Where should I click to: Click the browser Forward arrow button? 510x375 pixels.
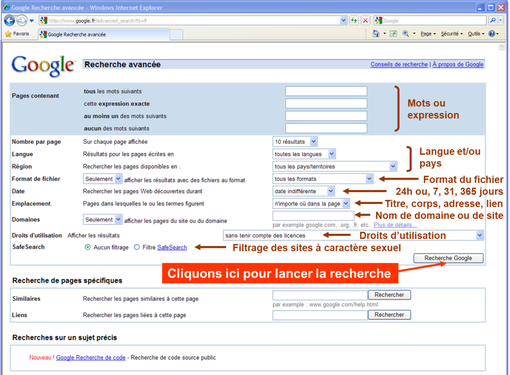pos(21,21)
